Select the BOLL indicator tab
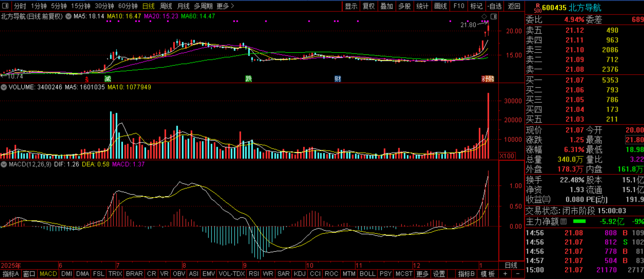Image resolution: width=644 pixels, height=279 pixels. point(367,274)
